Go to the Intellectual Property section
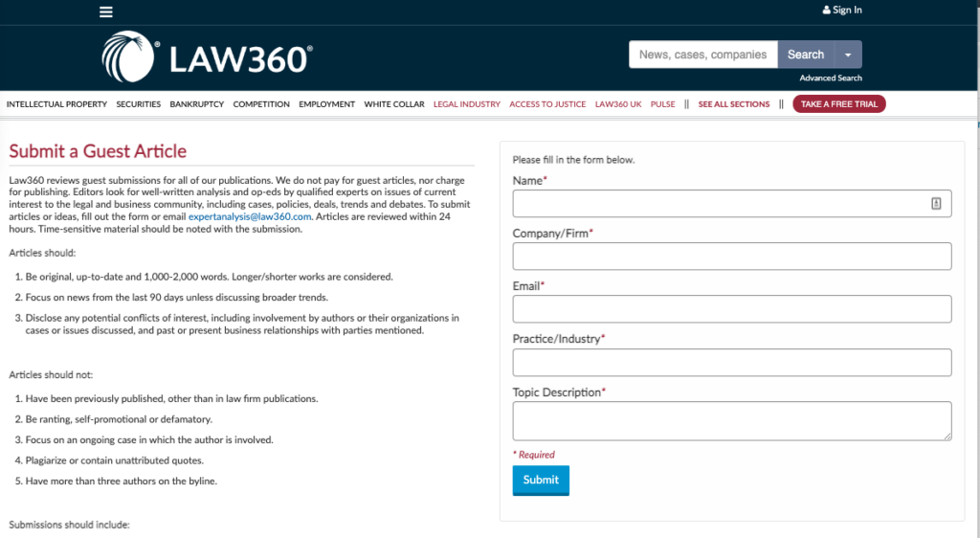The image size is (980, 538). pos(56,104)
